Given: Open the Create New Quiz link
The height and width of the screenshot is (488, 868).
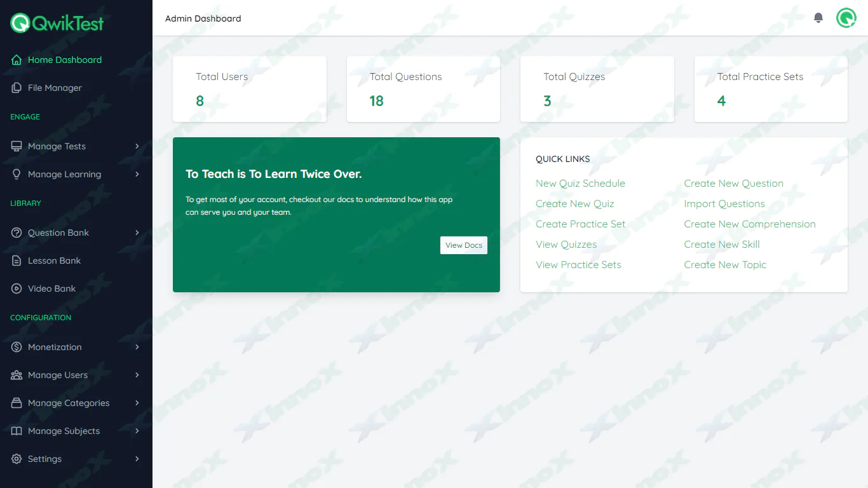Looking at the screenshot, I should (574, 204).
